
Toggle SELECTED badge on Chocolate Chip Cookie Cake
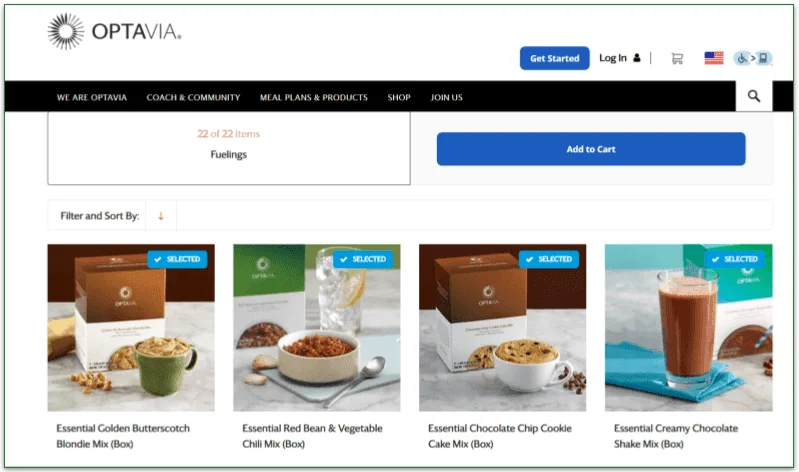(x=549, y=259)
